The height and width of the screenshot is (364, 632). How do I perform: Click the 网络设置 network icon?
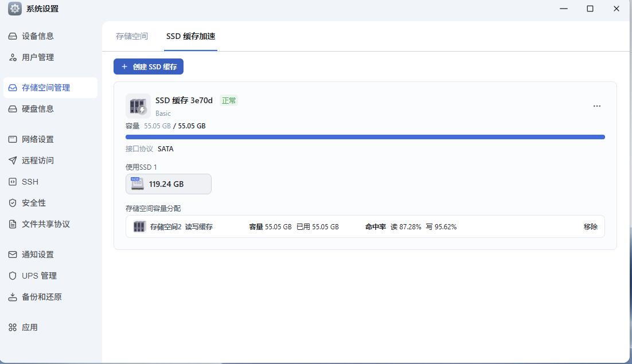coord(13,139)
